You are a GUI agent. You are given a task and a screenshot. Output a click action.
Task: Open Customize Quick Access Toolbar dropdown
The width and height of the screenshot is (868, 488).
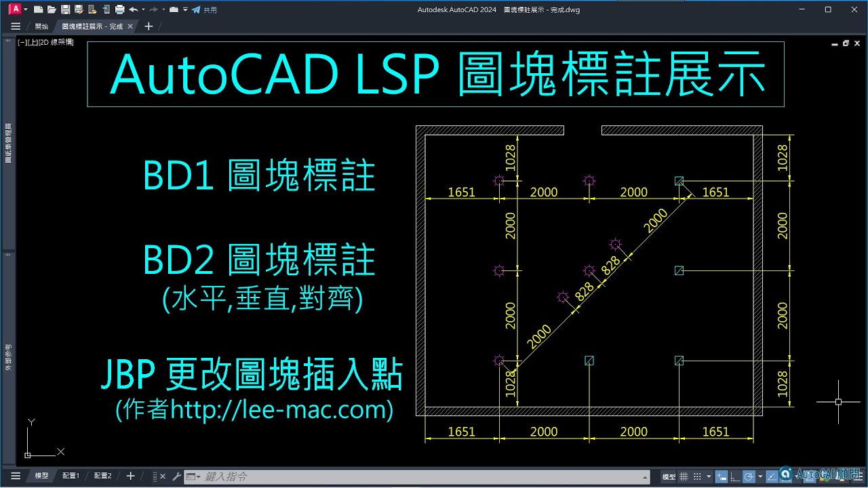(x=185, y=9)
